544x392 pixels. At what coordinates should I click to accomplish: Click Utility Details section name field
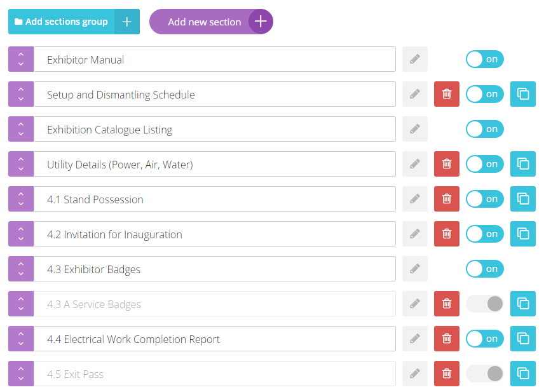(x=215, y=164)
